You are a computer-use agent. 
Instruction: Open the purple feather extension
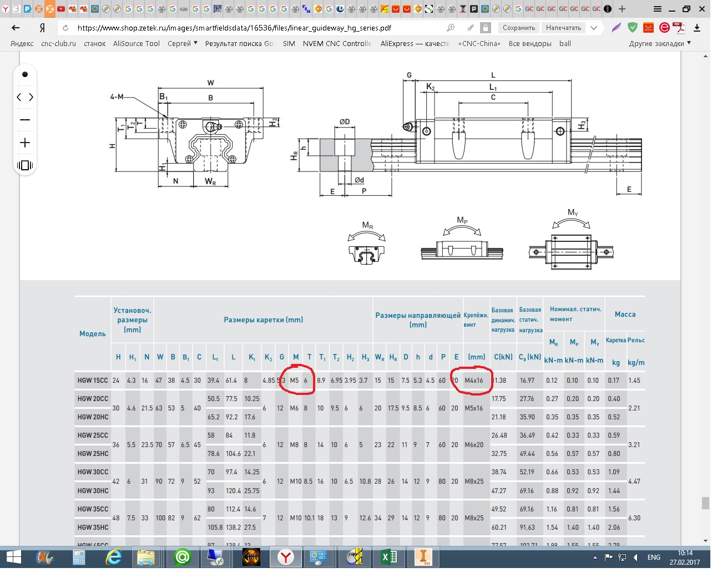(x=617, y=28)
